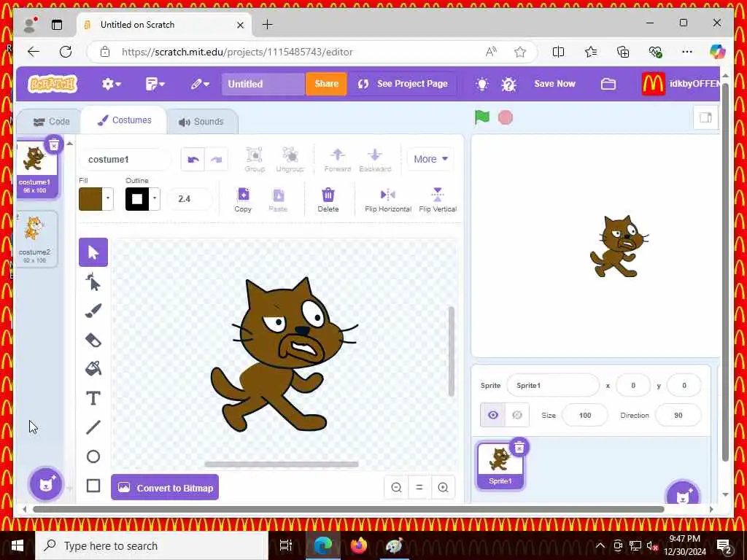Select the Text tool
Screen dimensions: 747x560
93,398
